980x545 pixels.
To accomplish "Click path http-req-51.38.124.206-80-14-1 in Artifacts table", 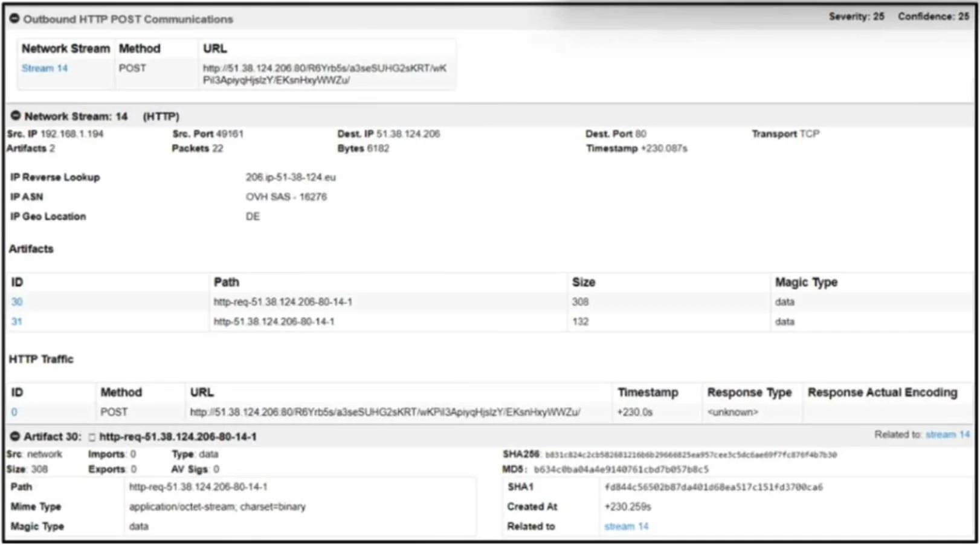I will 283,302.
